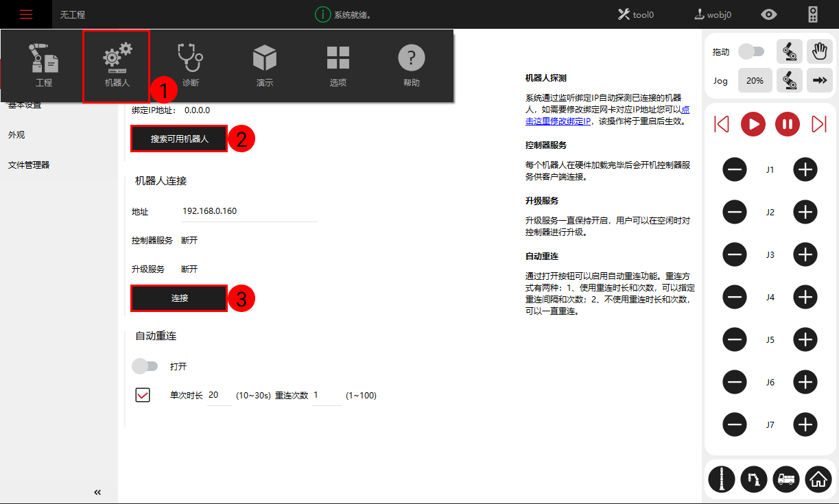The width and height of the screenshot is (839, 504).
Task: Select 文件管理器 in the left sidebar
Action: click(29, 165)
